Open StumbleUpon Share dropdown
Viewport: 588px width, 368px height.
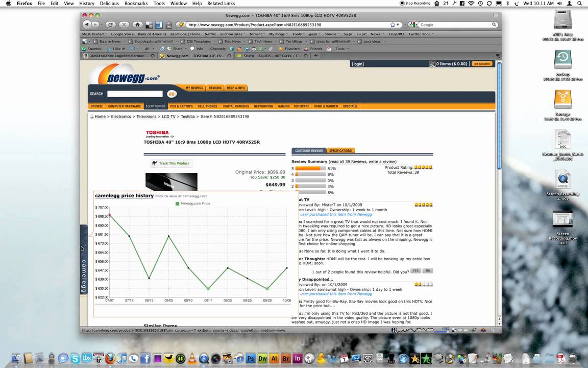pos(177,49)
